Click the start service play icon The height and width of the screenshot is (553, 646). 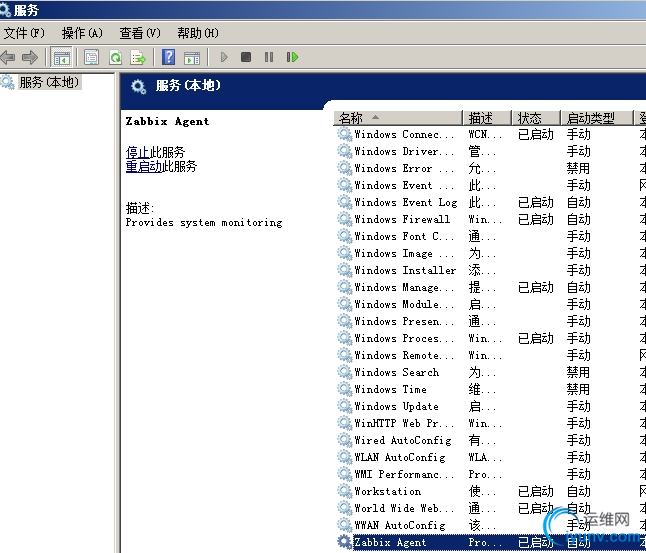pos(224,57)
